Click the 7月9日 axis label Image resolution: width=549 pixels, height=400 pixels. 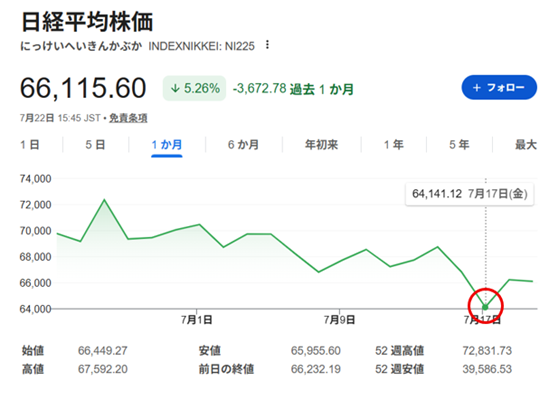pos(339,319)
